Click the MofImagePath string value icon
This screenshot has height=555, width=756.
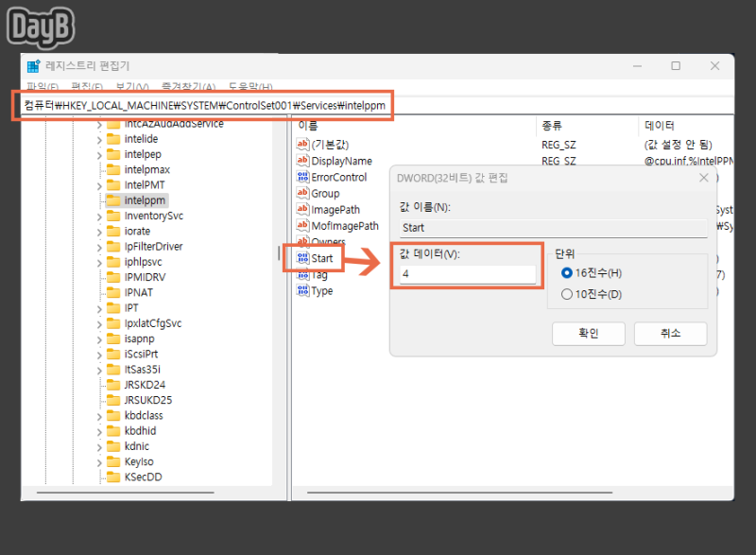click(x=302, y=225)
